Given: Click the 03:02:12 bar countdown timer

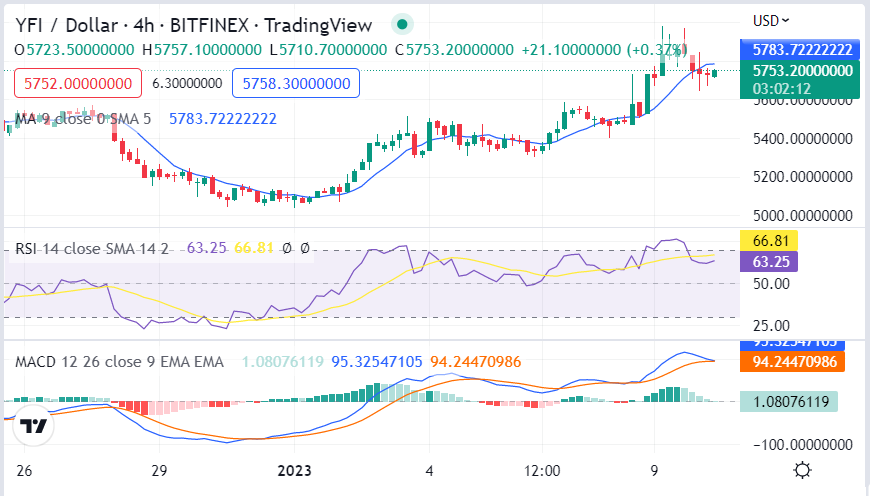Looking at the screenshot, I should tap(781, 89).
